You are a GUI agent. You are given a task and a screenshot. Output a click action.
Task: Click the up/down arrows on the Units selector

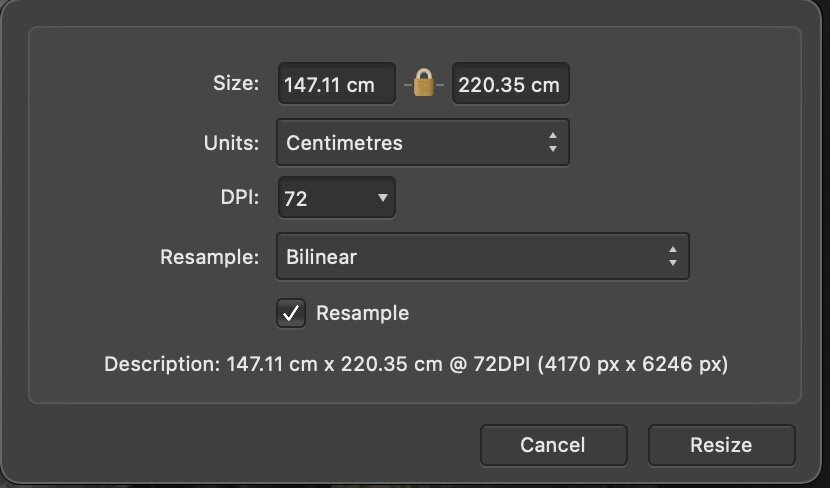552,143
